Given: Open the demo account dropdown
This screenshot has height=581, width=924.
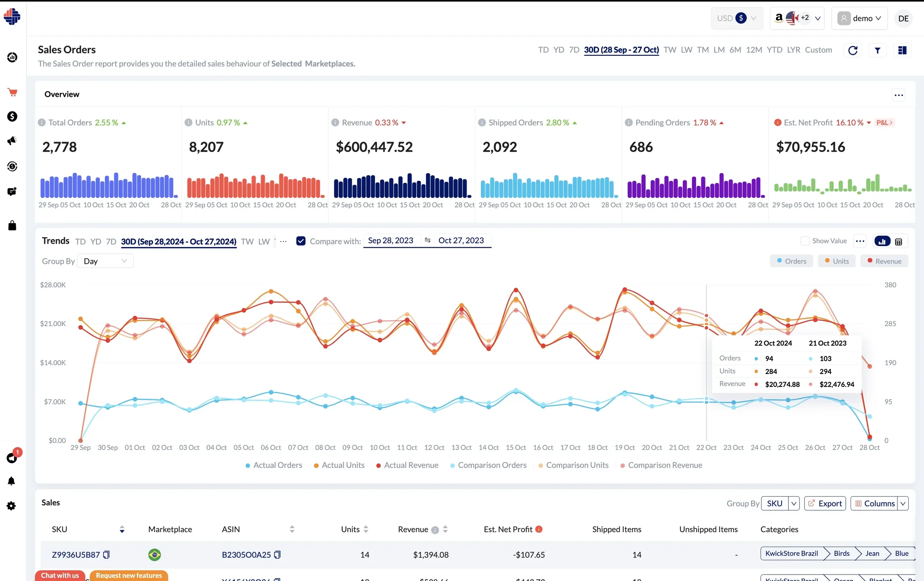Looking at the screenshot, I should [x=859, y=18].
